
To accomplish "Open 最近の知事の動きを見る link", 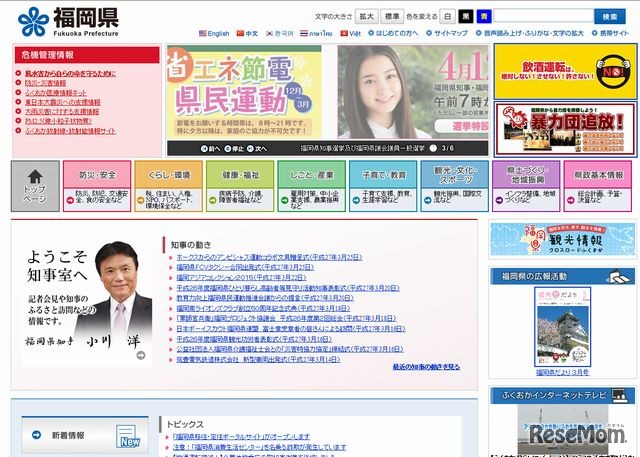I will pos(426,367).
